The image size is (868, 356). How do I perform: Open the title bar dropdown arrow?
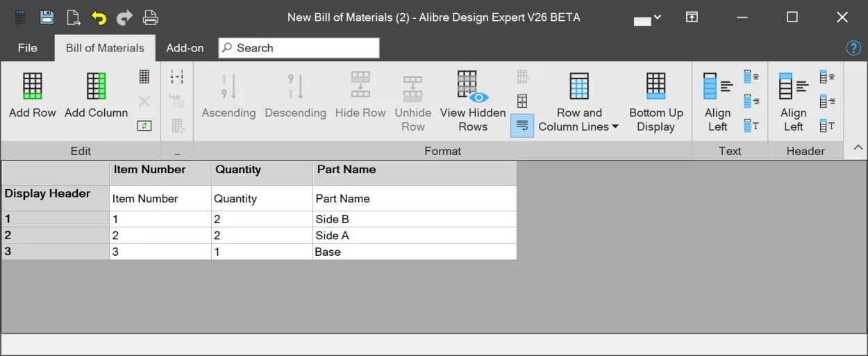pyautogui.click(x=658, y=17)
